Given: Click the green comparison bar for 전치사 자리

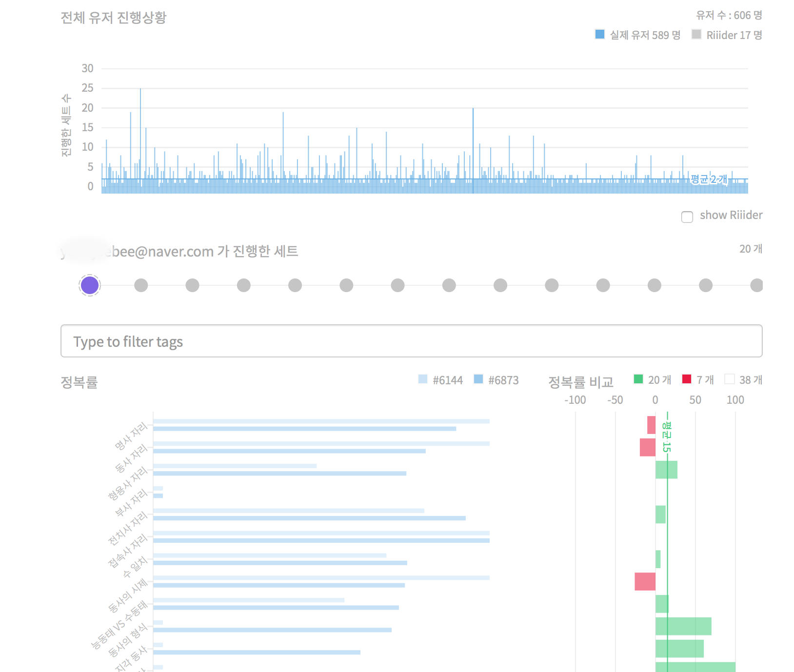Looking at the screenshot, I should point(660,514).
